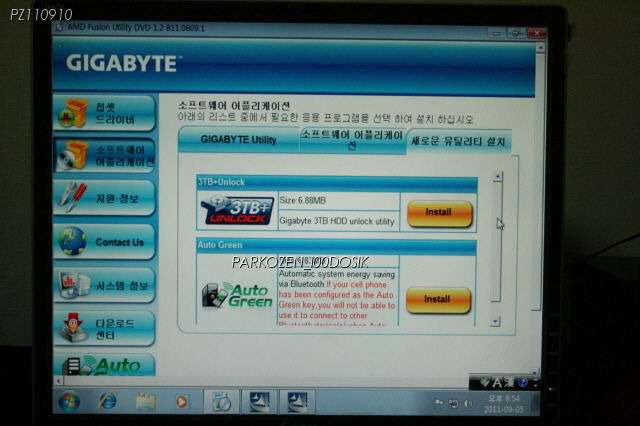640x426 pixels.
Task: Open the 시스템 정보 sidebar section
Action: click(104, 285)
